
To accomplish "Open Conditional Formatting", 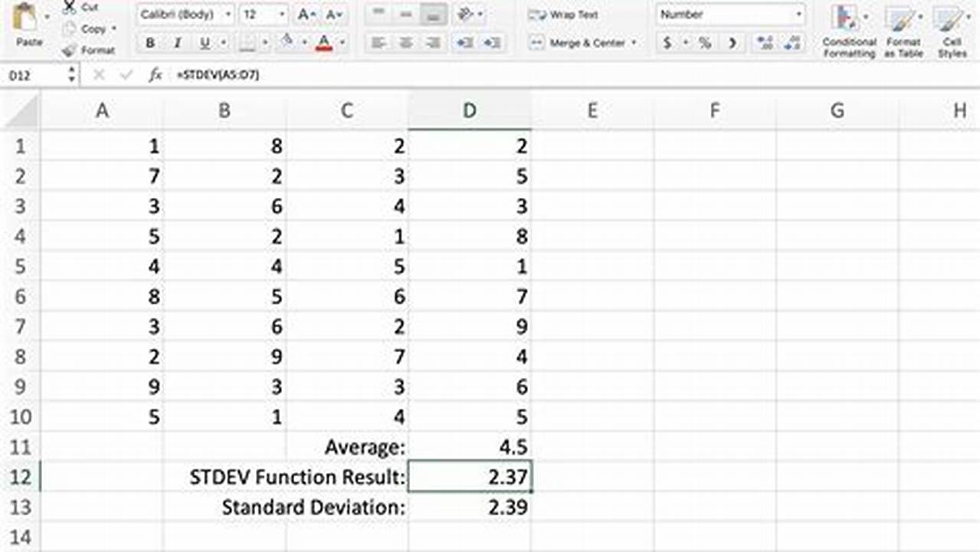I will (849, 32).
